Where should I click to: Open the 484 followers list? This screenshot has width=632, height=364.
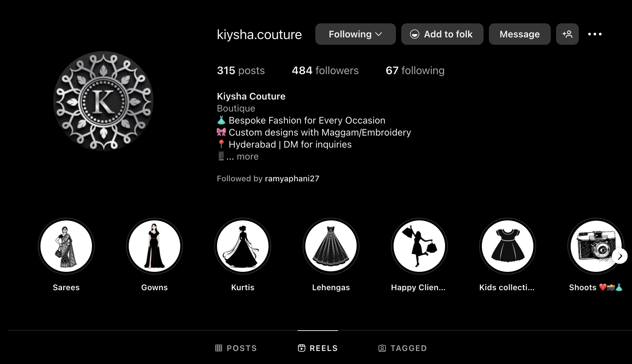tap(325, 70)
